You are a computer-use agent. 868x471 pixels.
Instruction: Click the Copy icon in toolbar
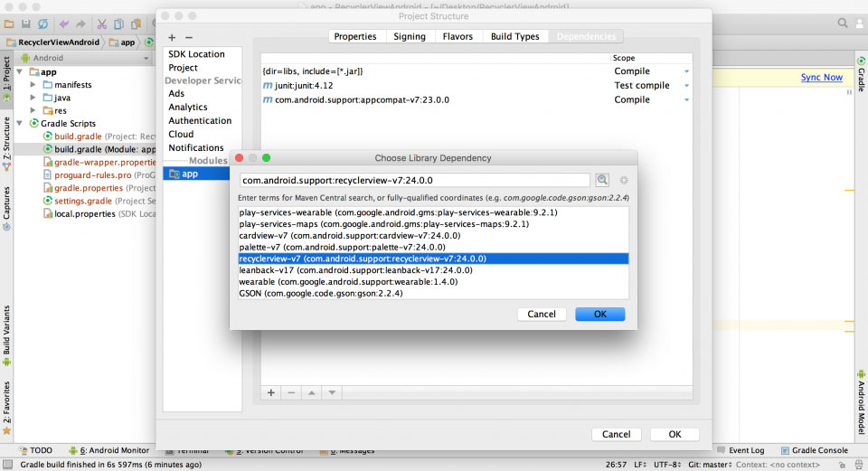click(x=118, y=24)
